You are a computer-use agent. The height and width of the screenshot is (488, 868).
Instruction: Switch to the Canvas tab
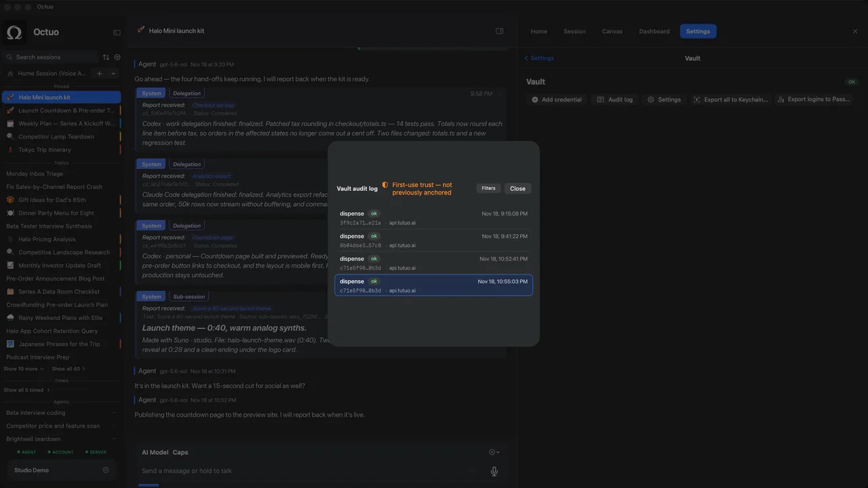(612, 31)
